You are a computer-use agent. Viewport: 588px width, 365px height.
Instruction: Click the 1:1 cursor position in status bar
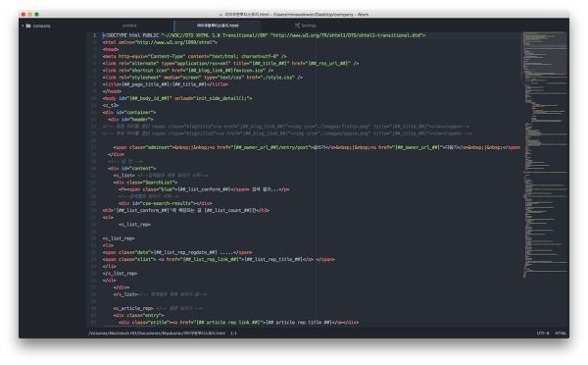(x=233, y=333)
